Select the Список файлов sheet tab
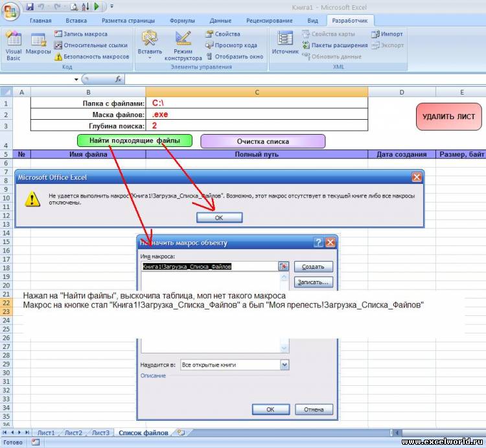486x448 pixels. click(x=143, y=433)
